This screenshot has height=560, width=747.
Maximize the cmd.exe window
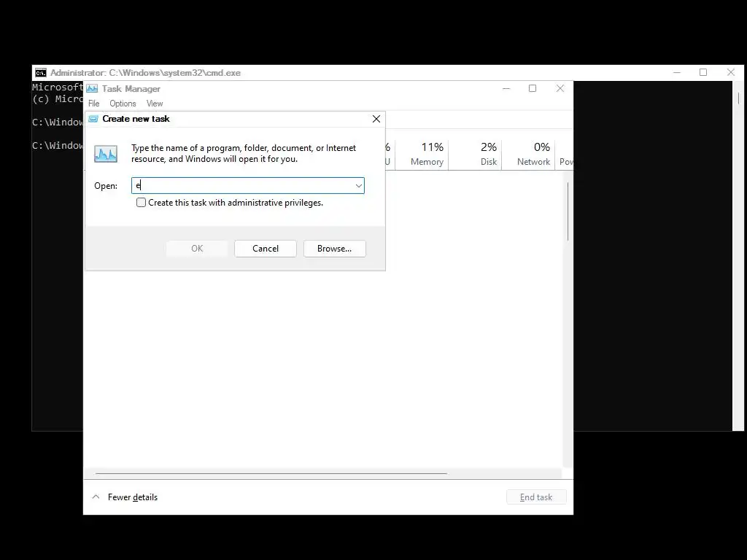click(703, 72)
